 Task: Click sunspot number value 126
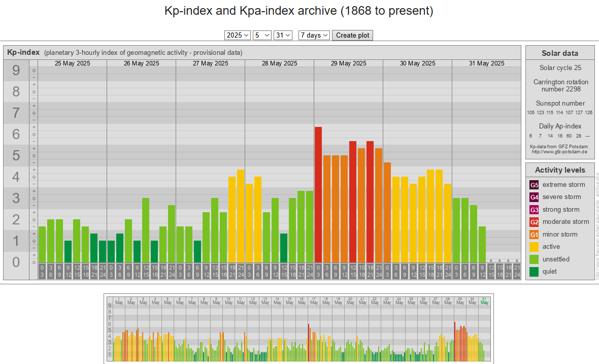point(589,113)
